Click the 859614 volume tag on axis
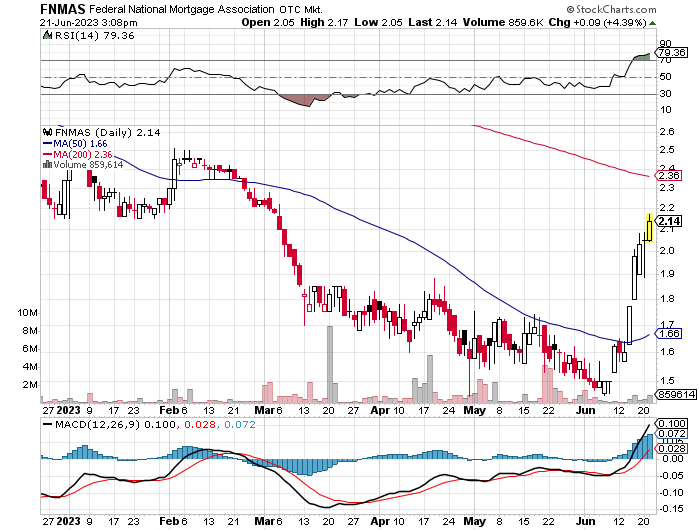The width and height of the screenshot is (700, 530). [x=675, y=394]
